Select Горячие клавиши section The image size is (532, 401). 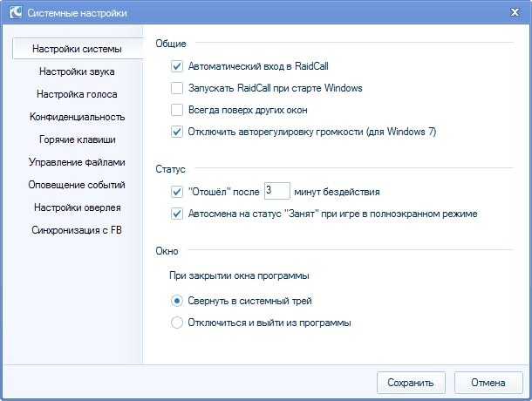click(78, 139)
